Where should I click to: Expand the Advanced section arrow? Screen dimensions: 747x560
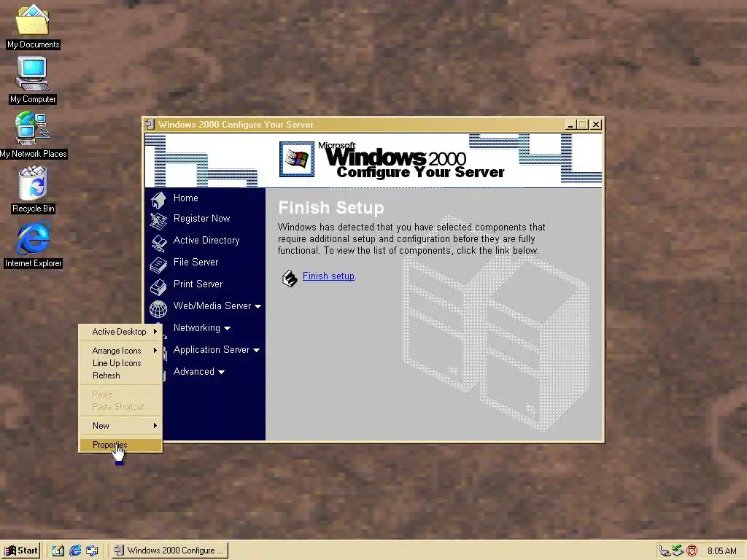tap(221, 372)
